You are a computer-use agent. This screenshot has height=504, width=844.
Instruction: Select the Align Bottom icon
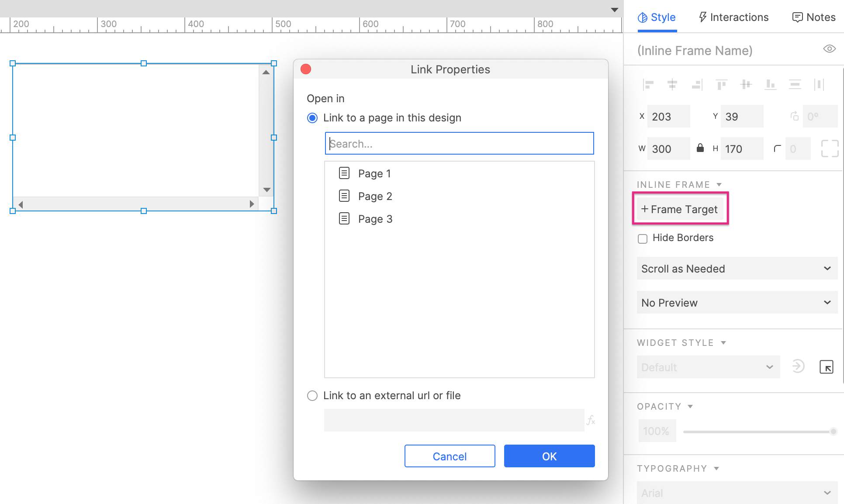coord(771,84)
